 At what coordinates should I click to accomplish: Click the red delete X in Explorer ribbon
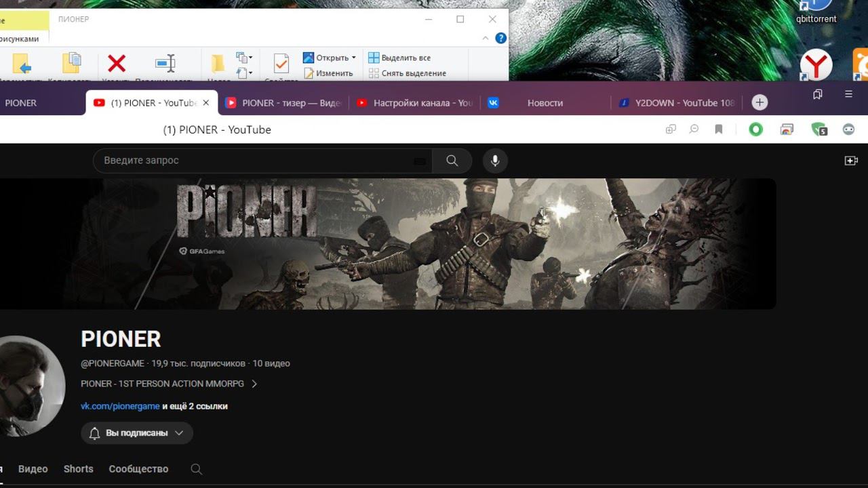coord(117,64)
